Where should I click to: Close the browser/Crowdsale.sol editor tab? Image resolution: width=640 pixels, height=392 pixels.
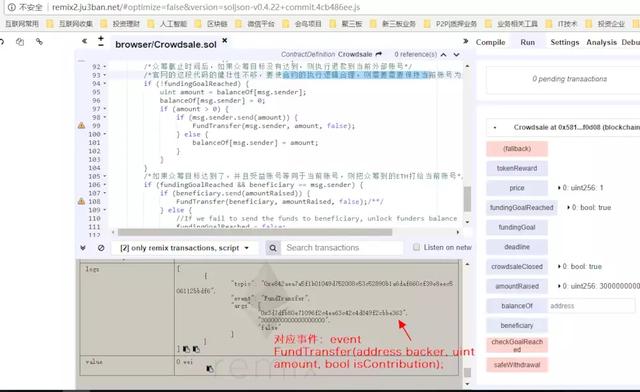pos(224,41)
